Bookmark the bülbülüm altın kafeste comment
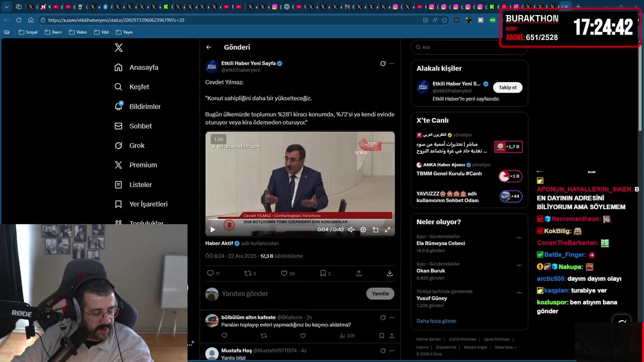This screenshot has height=362, width=644. coord(382,336)
